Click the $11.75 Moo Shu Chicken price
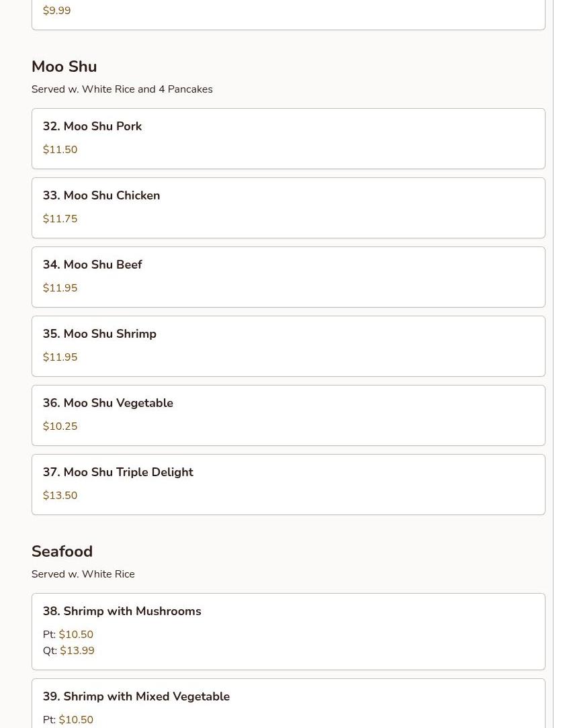The width and height of the screenshot is (567, 728). (60, 219)
